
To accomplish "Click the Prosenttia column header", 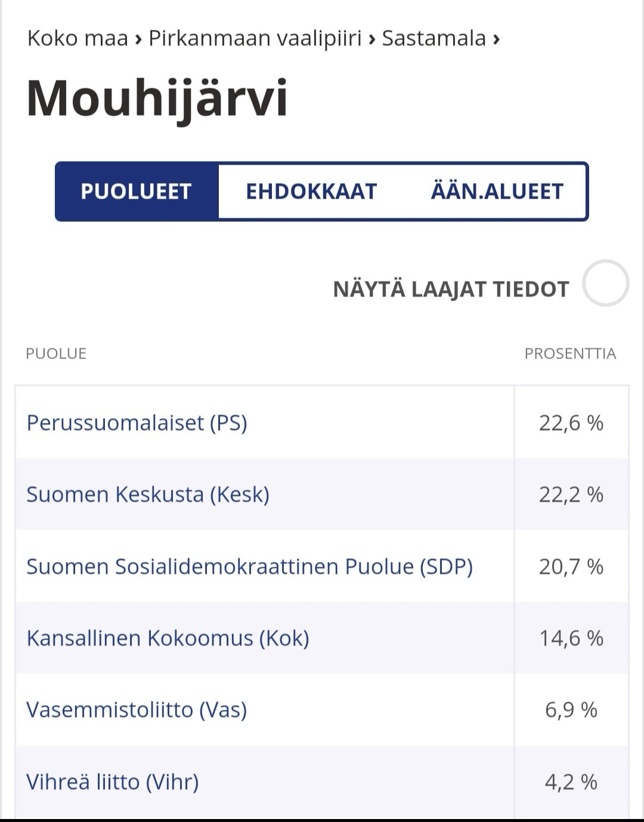I will [569, 354].
